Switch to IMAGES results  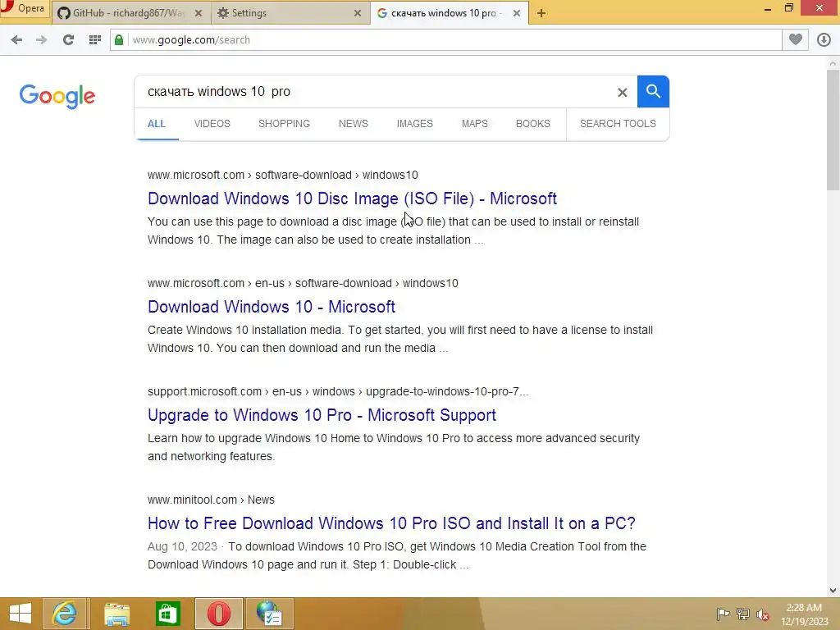[414, 124]
